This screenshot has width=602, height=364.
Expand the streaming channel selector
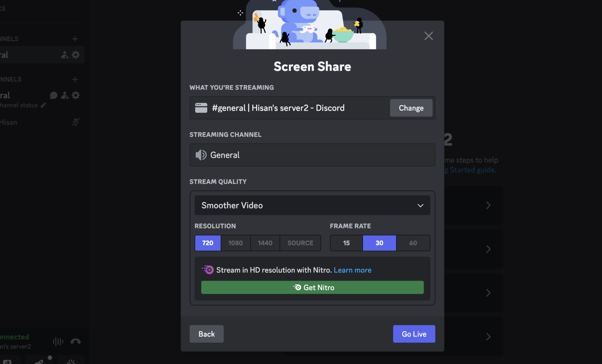[x=312, y=155]
